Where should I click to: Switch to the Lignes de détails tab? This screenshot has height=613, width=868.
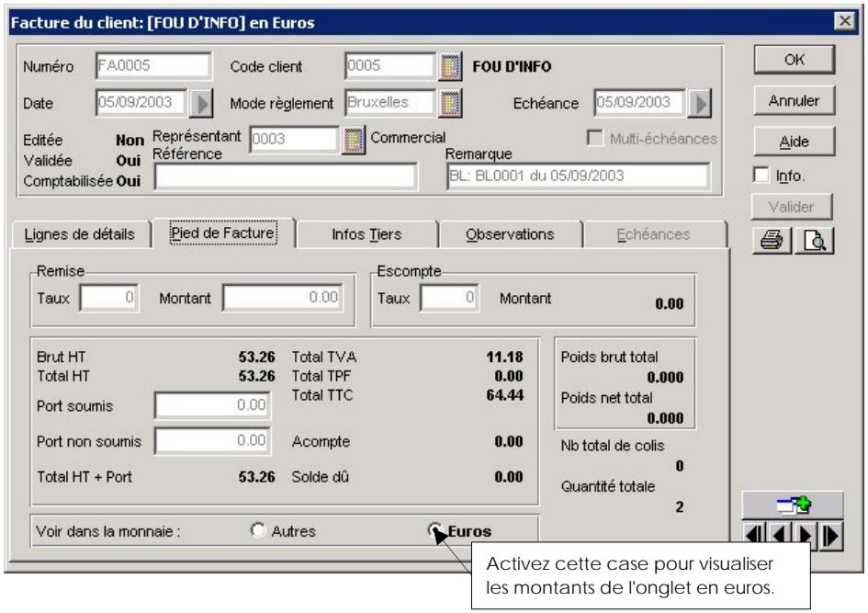pos(80,234)
